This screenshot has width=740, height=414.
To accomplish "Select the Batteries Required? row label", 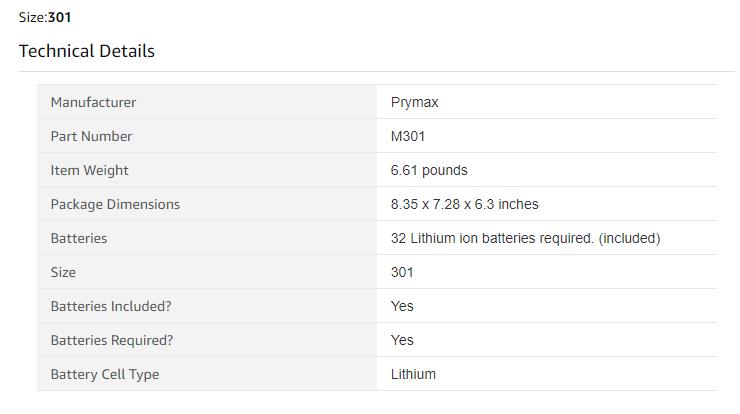I will [111, 340].
